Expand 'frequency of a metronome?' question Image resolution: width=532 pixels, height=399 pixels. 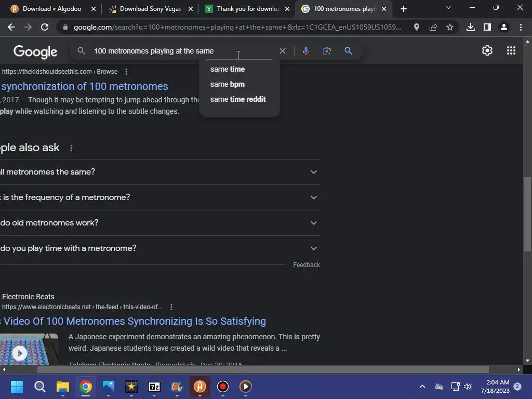coord(160,197)
